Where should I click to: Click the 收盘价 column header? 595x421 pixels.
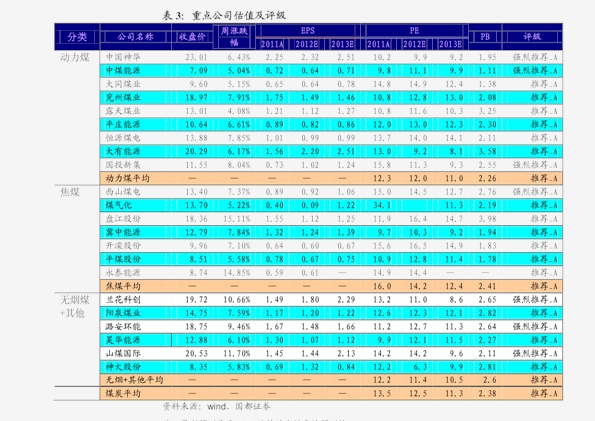click(192, 37)
